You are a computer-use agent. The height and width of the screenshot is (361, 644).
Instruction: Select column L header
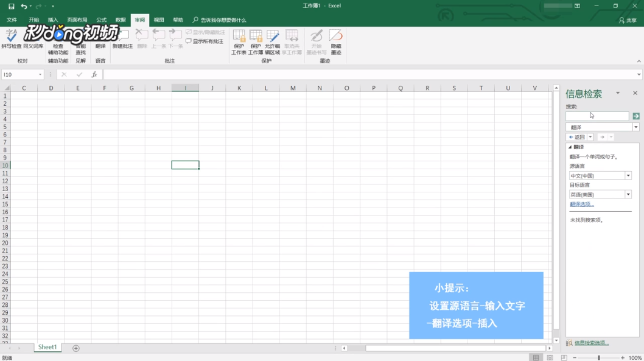click(266, 88)
